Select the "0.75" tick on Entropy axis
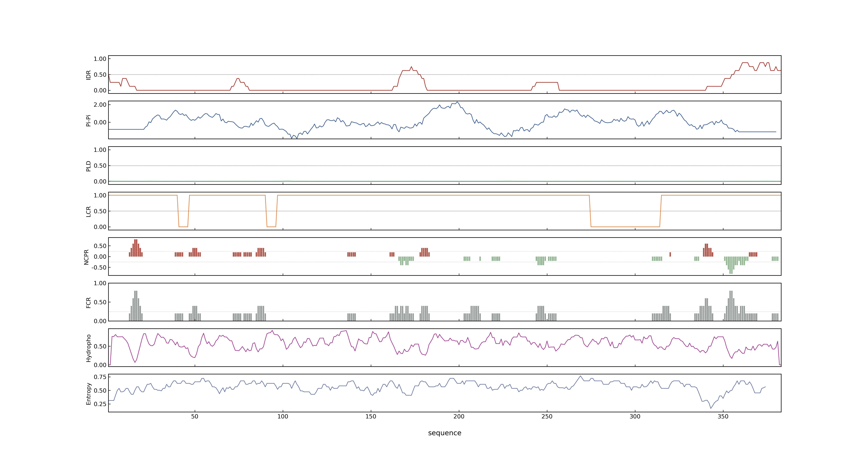Viewport: 868px width, 463px height. click(100, 377)
